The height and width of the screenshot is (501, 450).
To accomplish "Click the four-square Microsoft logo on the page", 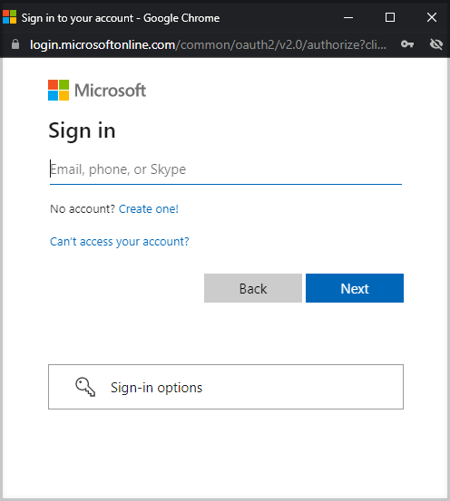I will point(58,90).
